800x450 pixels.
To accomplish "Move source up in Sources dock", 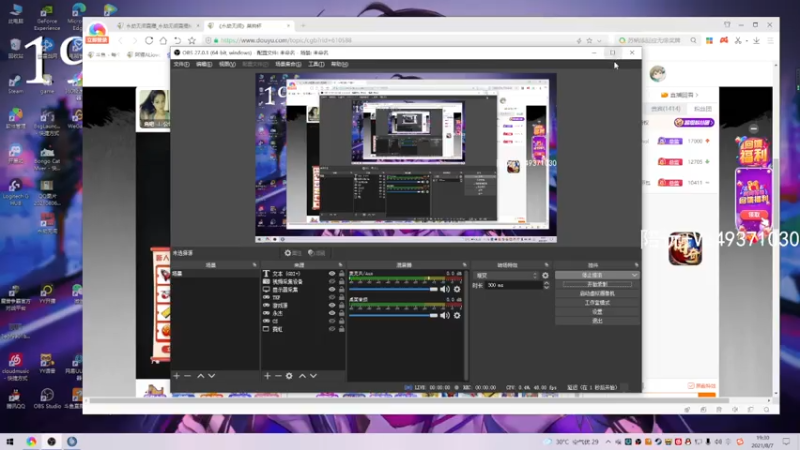I will click(302, 376).
